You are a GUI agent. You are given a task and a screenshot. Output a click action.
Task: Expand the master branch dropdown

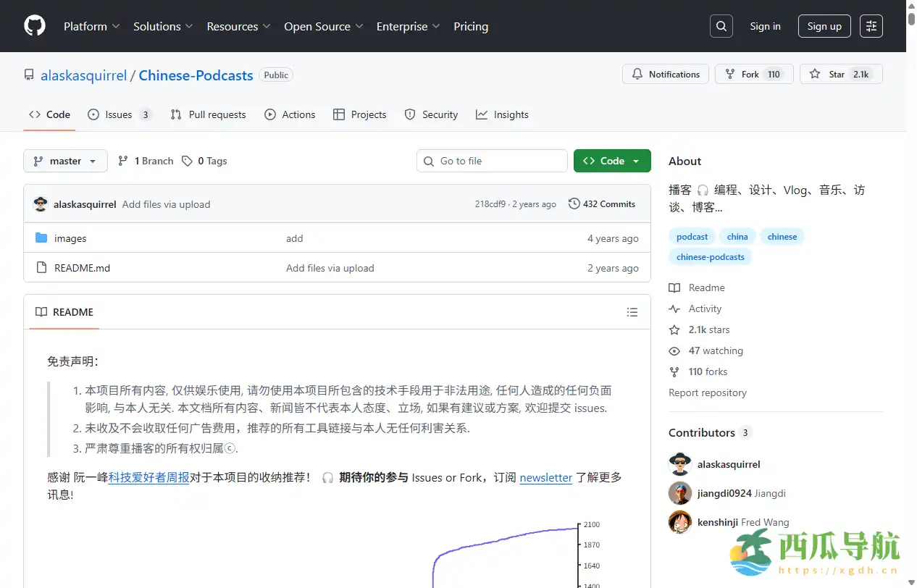tap(65, 161)
